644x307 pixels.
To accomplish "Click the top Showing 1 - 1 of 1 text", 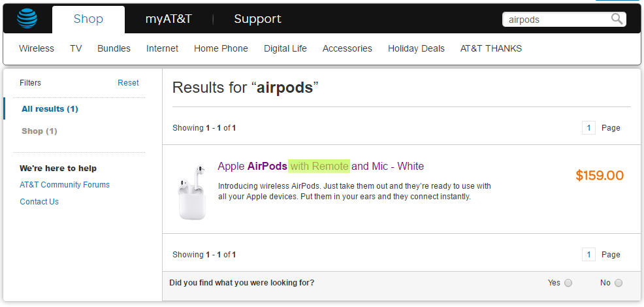I will click(x=204, y=128).
